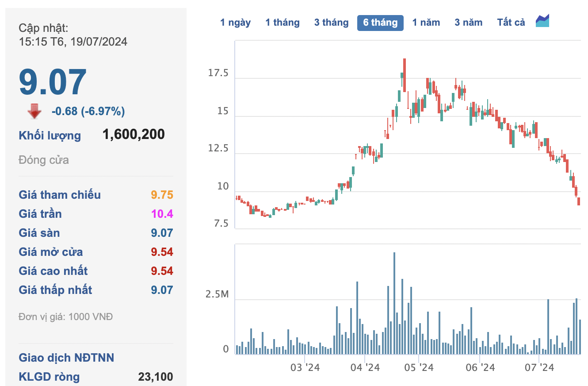Viewport: 588px width, 386px height.
Task: Click the "05 '24" date axis label
Action: tap(419, 367)
